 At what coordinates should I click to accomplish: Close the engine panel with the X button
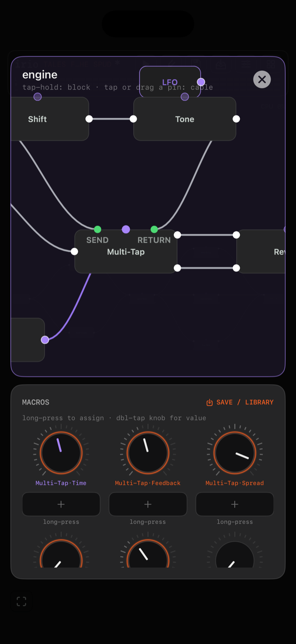(x=262, y=80)
